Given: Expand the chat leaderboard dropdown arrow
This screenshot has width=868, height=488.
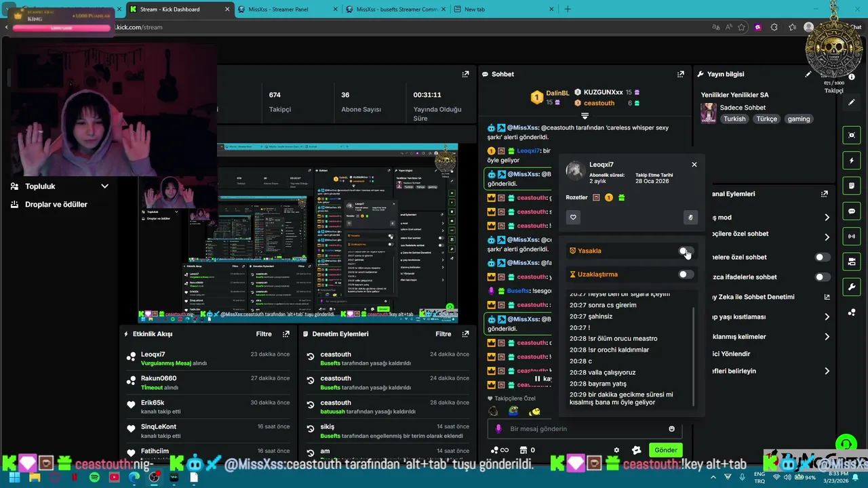Looking at the screenshot, I should pyautogui.click(x=585, y=116).
